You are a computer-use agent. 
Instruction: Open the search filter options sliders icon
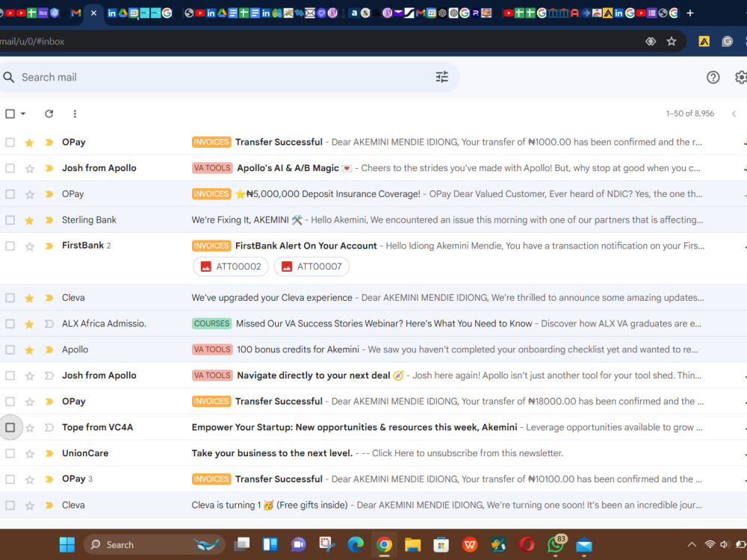point(441,77)
